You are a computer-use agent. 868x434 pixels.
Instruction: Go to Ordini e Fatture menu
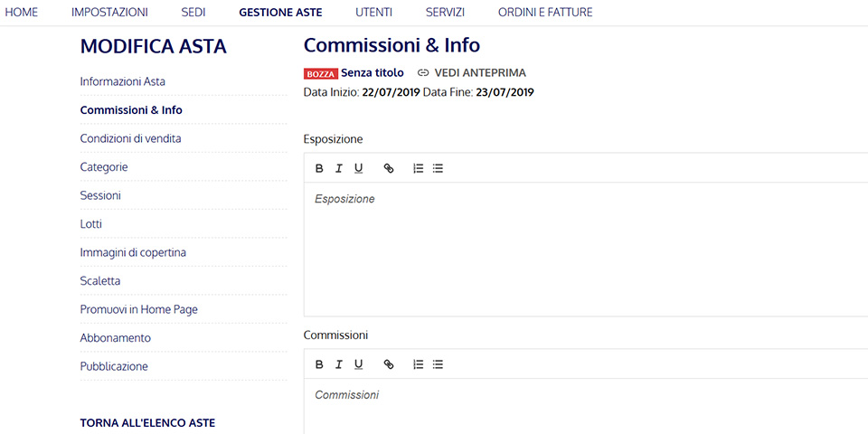click(x=545, y=13)
